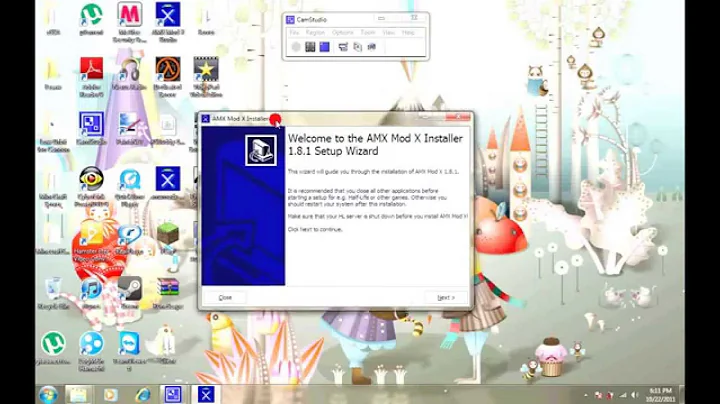Show hidden system tray icons
720x404 pixels.
point(585,395)
